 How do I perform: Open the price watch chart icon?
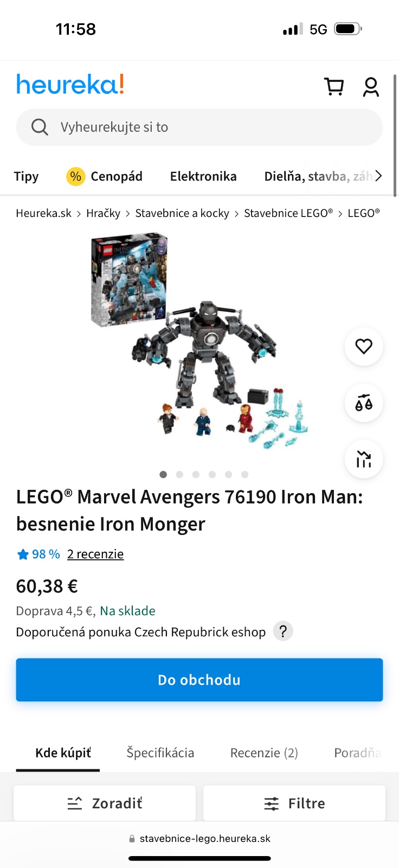click(x=364, y=459)
